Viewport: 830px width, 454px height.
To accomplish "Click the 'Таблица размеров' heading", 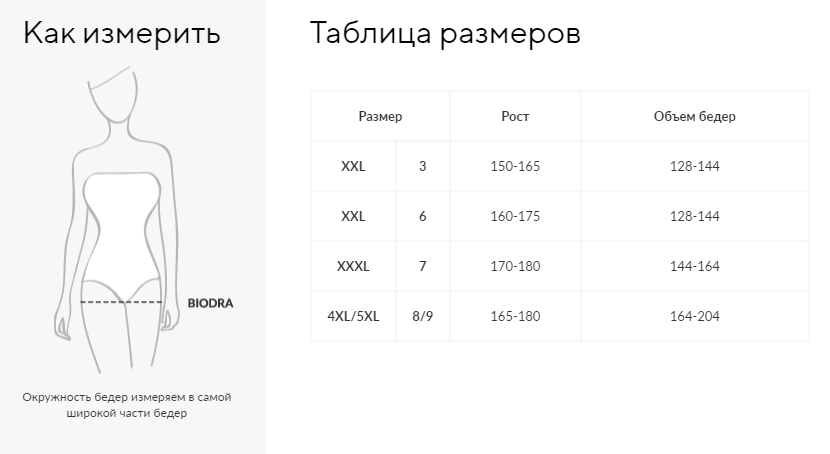I will (x=445, y=33).
